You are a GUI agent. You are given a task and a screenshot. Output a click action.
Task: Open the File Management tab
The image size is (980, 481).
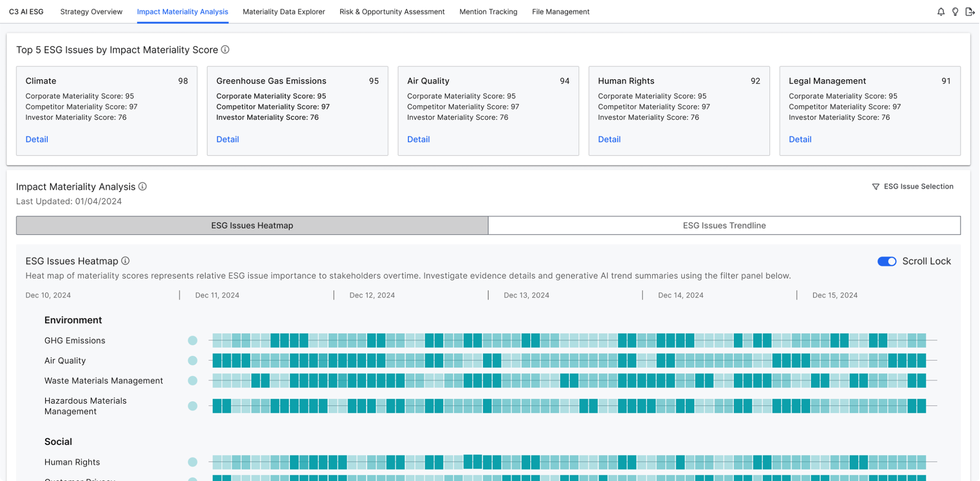(x=560, y=12)
